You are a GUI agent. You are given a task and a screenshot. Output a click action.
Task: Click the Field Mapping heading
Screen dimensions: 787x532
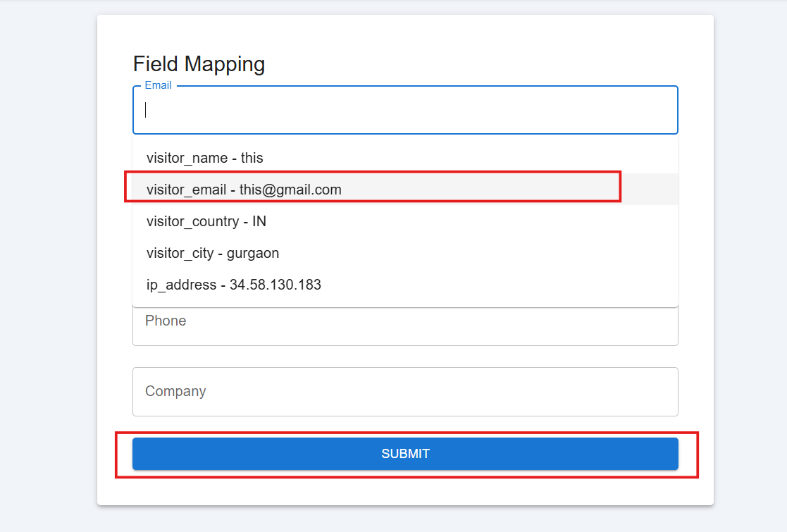199,64
